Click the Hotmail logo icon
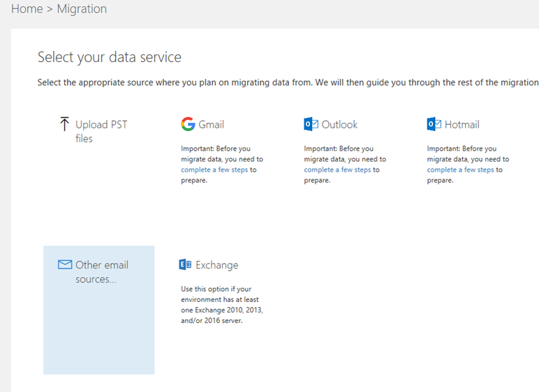 tap(434, 124)
